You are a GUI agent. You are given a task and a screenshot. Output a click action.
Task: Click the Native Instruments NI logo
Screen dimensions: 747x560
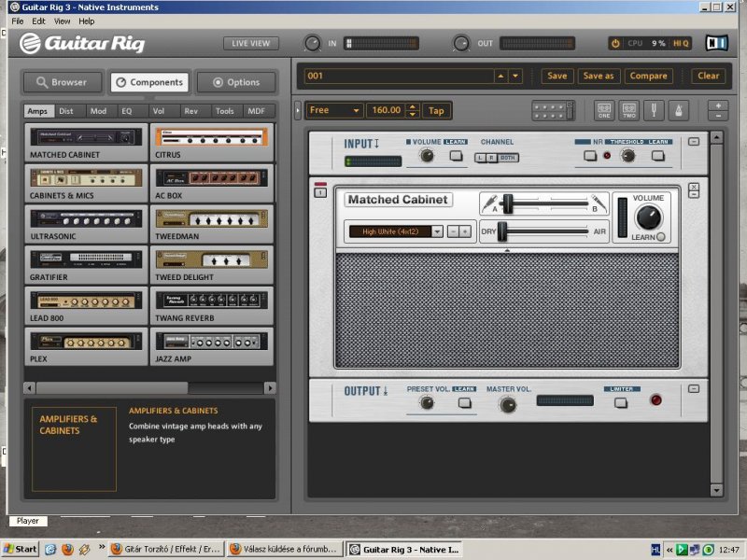716,43
